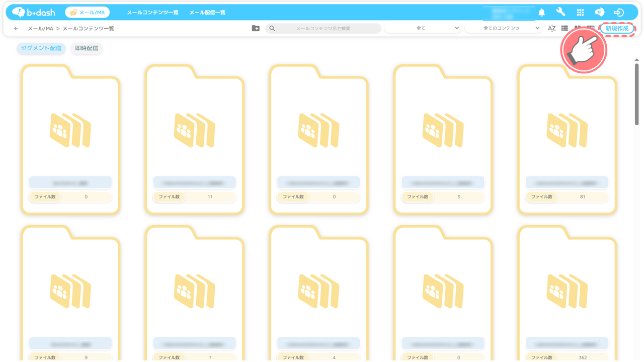
Task: Open the folder with ファイル数 9
Action: (70, 294)
